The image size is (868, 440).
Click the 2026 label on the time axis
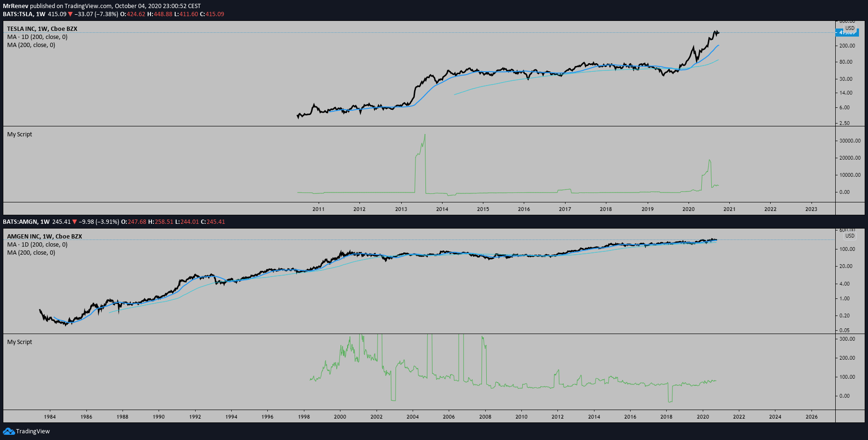(812, 417)
